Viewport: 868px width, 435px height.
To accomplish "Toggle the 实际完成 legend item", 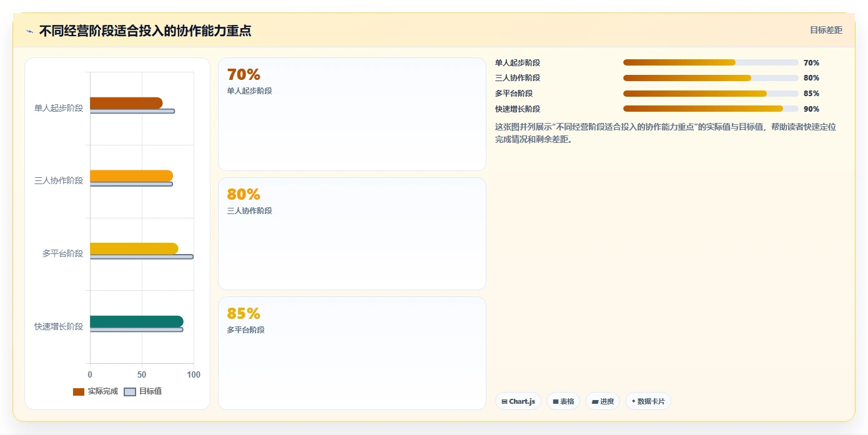I will (x=96, y=391).
